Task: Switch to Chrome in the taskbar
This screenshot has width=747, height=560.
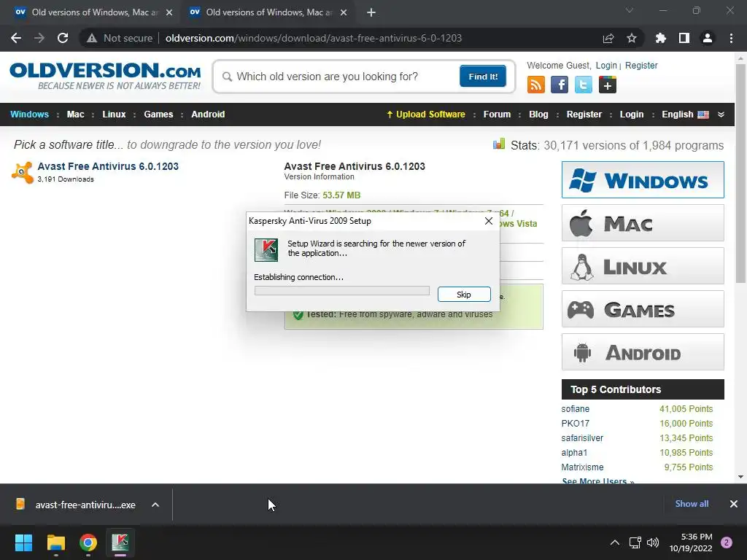Action: (x=88, y=542)
